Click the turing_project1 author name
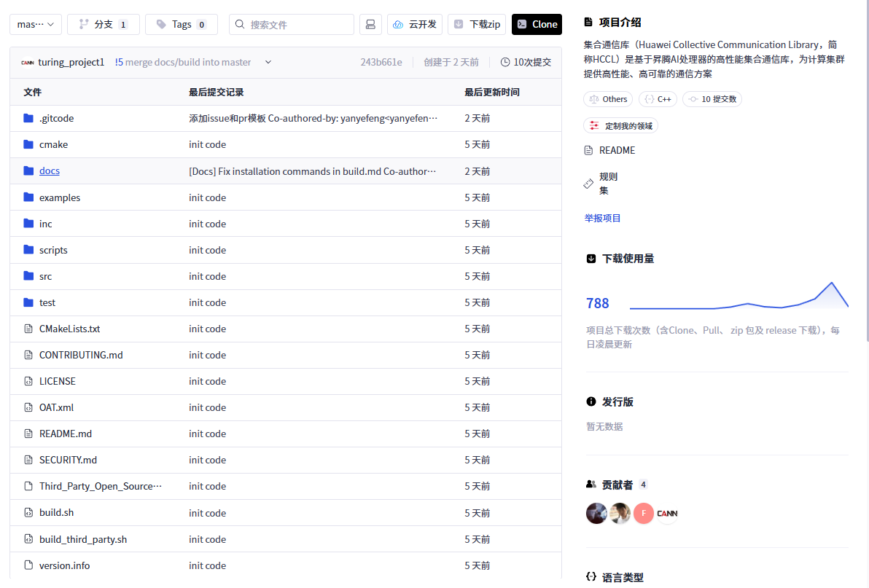The width and height of the screenshot is (869, 588). point(71,62)
